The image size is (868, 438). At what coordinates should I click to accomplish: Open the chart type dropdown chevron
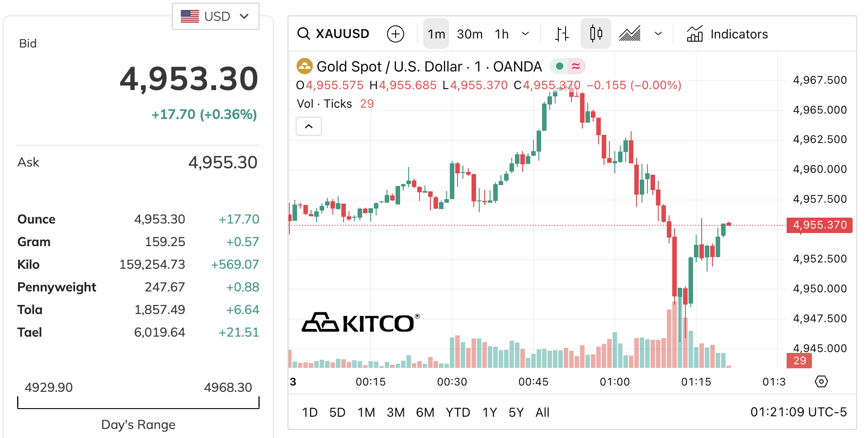pos(658,33)
